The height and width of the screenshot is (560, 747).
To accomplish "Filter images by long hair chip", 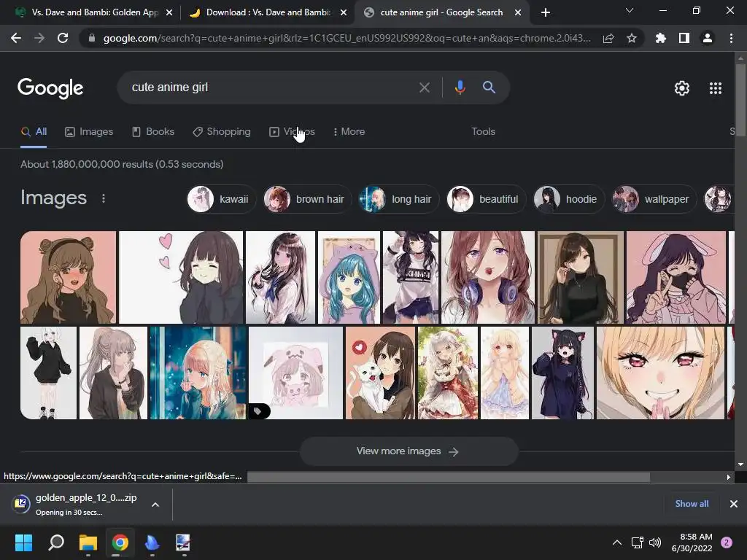I will coord(399,199).
